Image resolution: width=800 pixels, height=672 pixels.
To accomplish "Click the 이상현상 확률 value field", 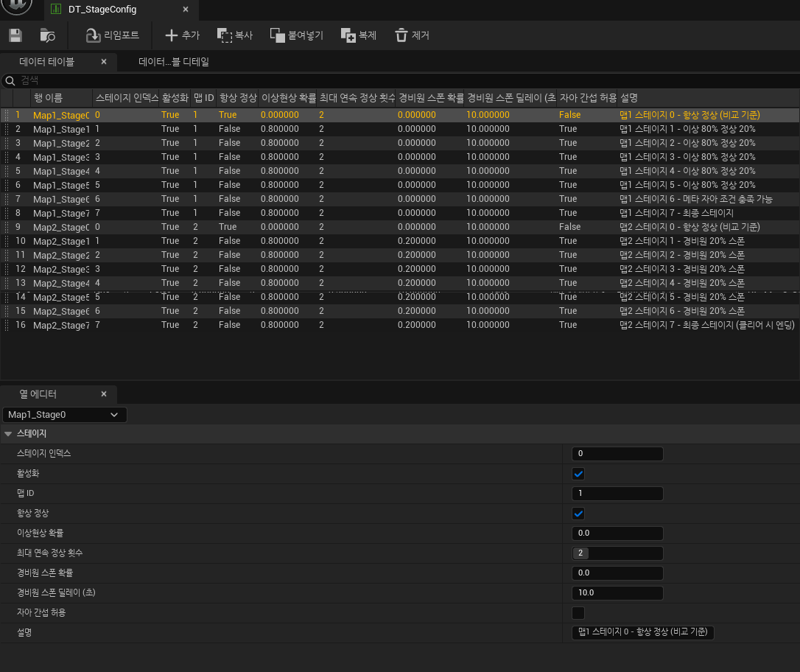I will click(x=617, y=533).
